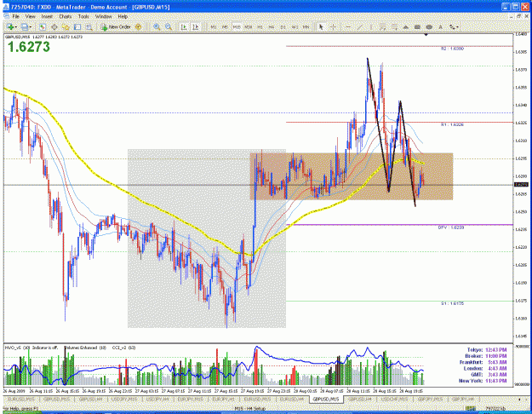Launch the Strategy Tester icon
Viewport: 532px width, 414px height.
(89, 26)
